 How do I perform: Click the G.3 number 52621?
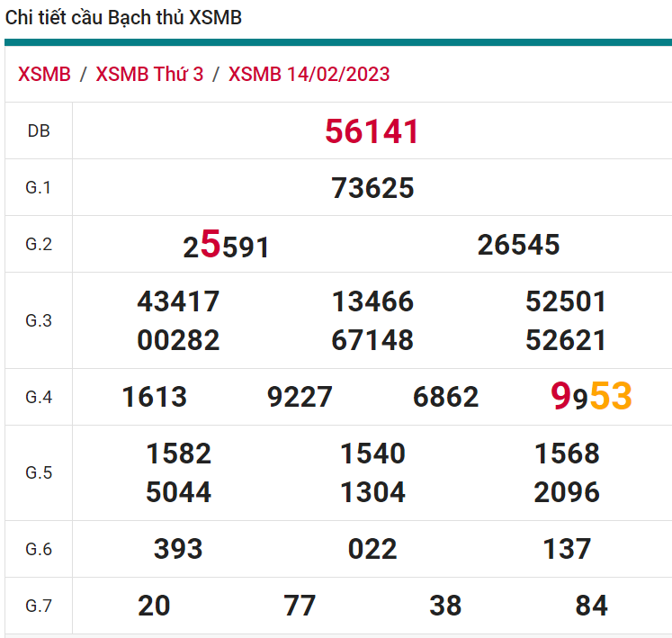(566, 340)
